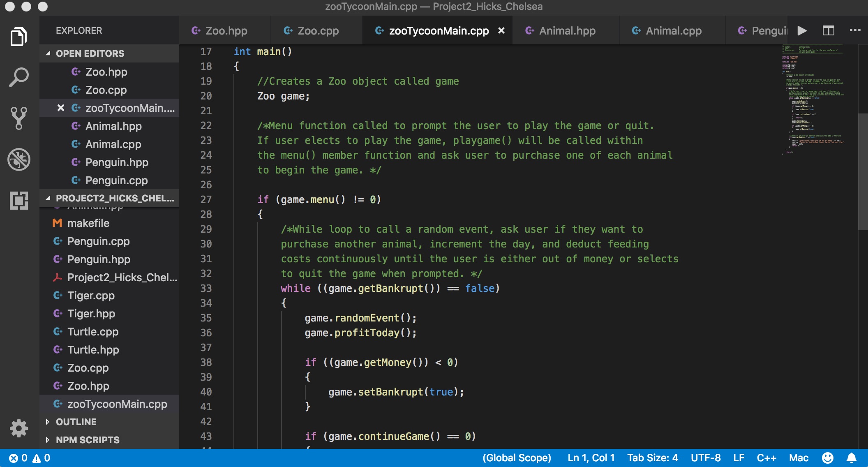
Task: Click the editor vertical scrollbar
Action: click(863, 171)
